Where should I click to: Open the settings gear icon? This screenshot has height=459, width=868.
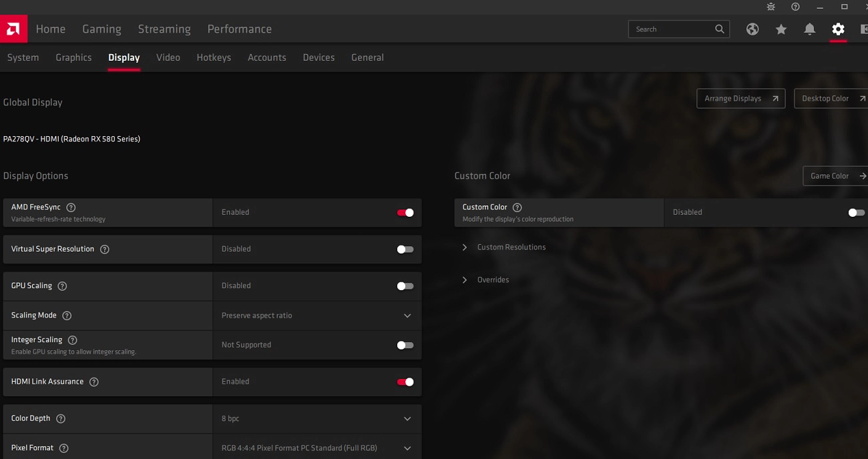(x=839, y=29)
